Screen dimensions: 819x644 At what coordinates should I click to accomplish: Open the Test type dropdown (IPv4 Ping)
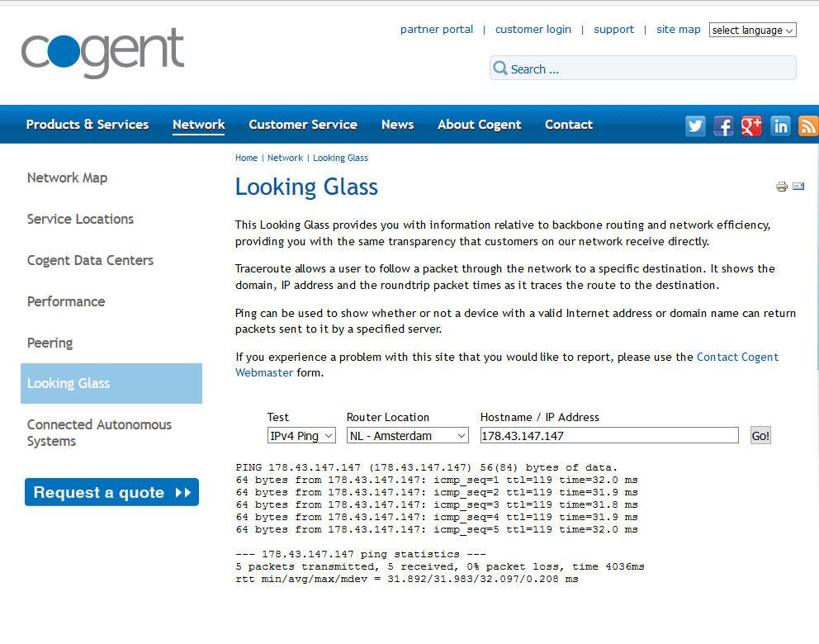tap(301, 436)
